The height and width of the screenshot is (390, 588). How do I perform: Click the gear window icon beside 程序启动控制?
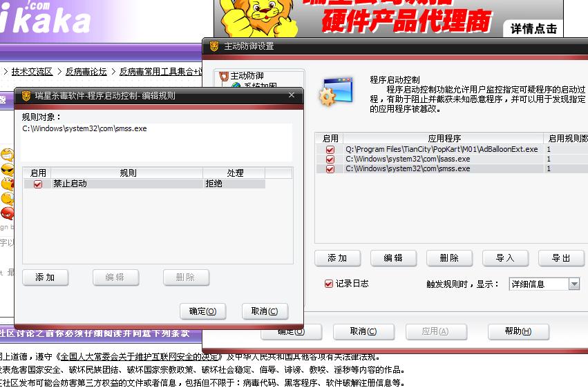pos(336,91)
